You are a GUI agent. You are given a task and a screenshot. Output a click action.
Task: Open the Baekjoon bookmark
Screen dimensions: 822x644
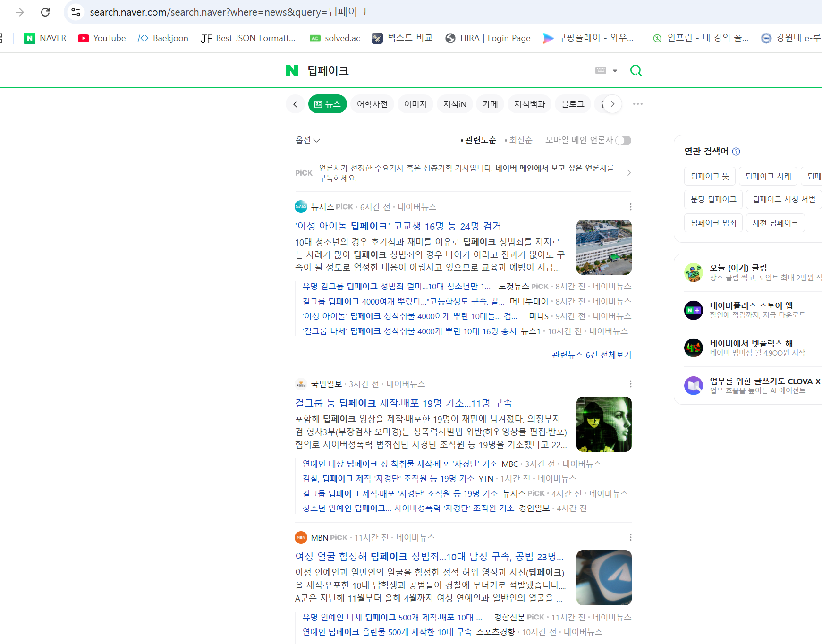pos(163,38)
